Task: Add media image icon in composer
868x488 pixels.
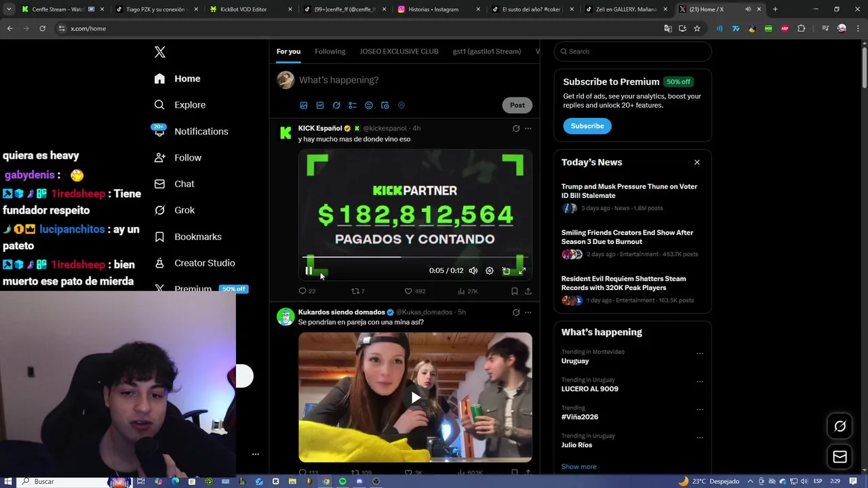Action: tap(304, 105)
